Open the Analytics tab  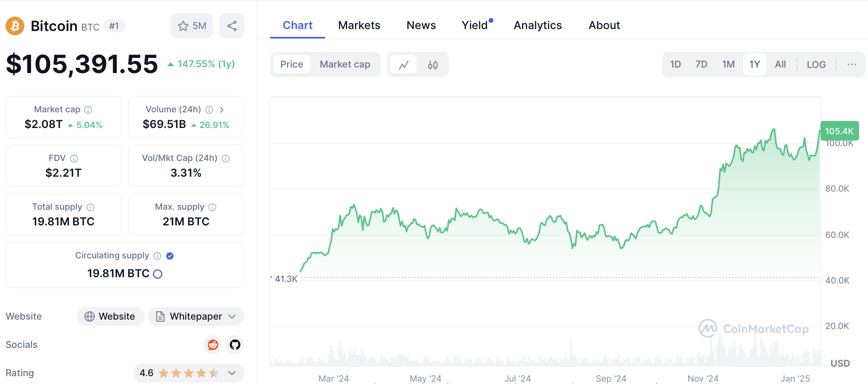(537, 26)
